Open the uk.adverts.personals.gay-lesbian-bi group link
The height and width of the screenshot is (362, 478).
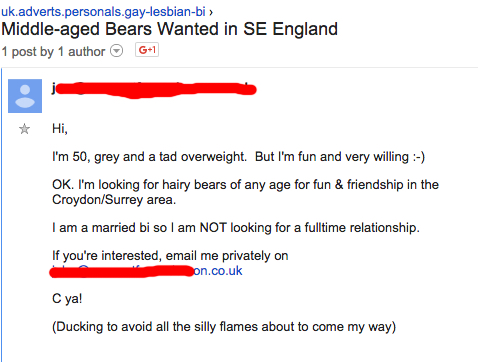(x=103, y=11)
